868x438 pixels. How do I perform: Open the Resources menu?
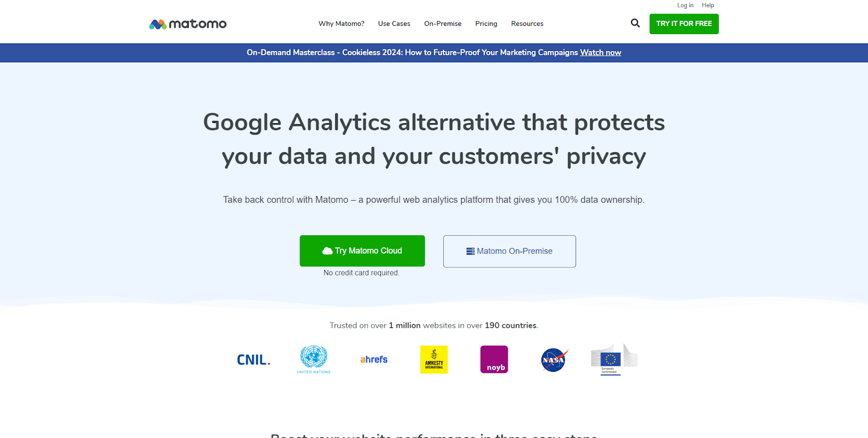527,24
